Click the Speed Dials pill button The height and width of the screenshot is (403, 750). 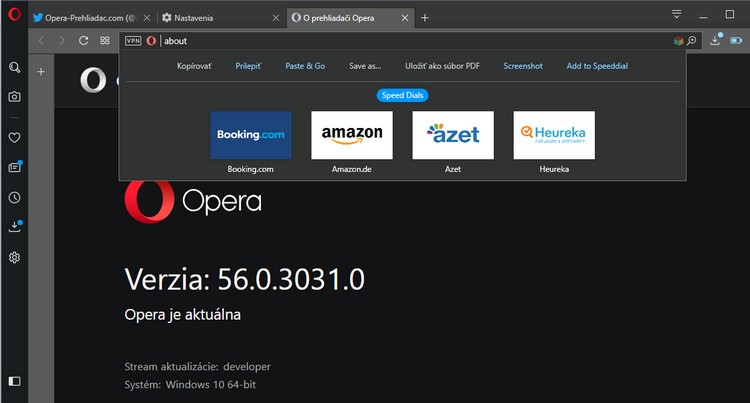(402, 95)
